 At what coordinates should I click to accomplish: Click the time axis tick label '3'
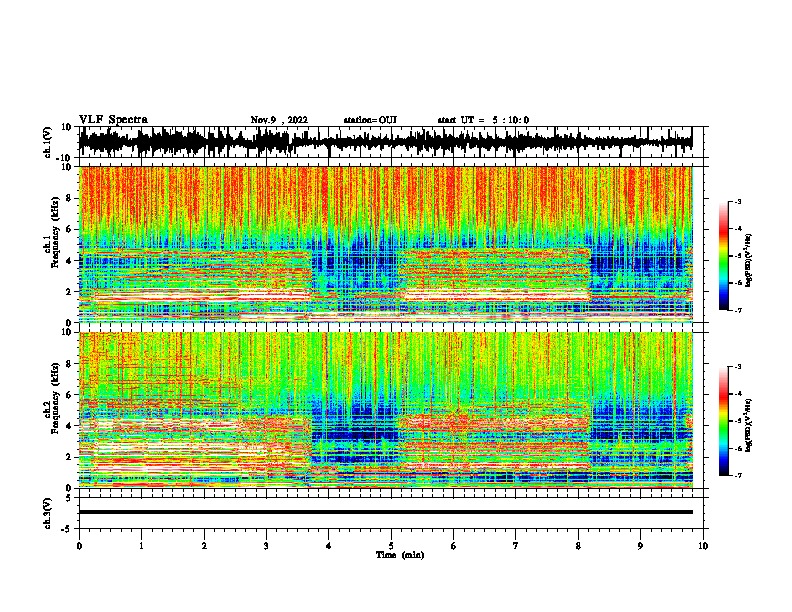(266, 546)
